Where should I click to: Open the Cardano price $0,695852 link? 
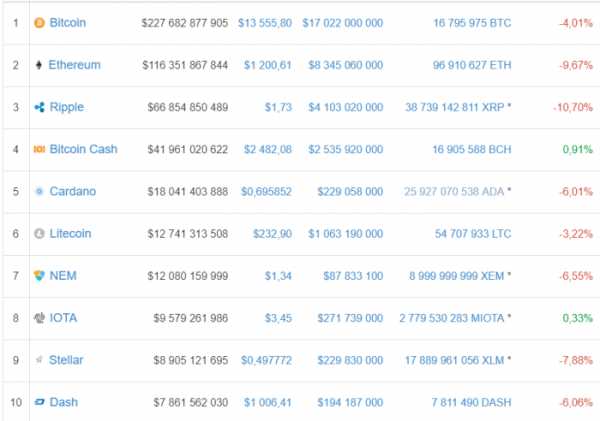[266, 191]
